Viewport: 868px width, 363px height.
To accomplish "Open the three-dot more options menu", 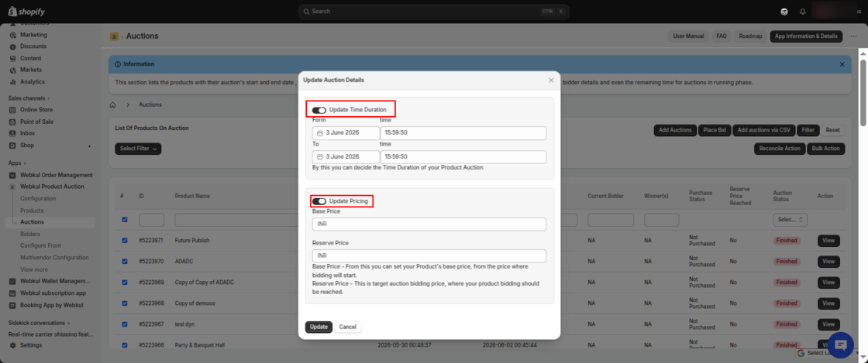I will 853,36.
